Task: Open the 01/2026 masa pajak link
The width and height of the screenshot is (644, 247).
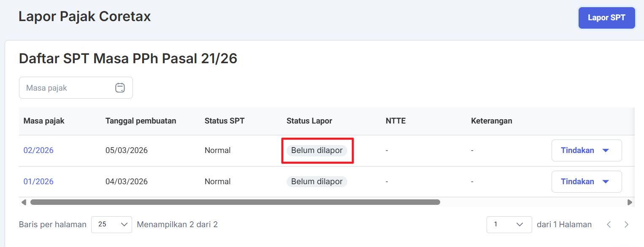Action: coord(38,182)
